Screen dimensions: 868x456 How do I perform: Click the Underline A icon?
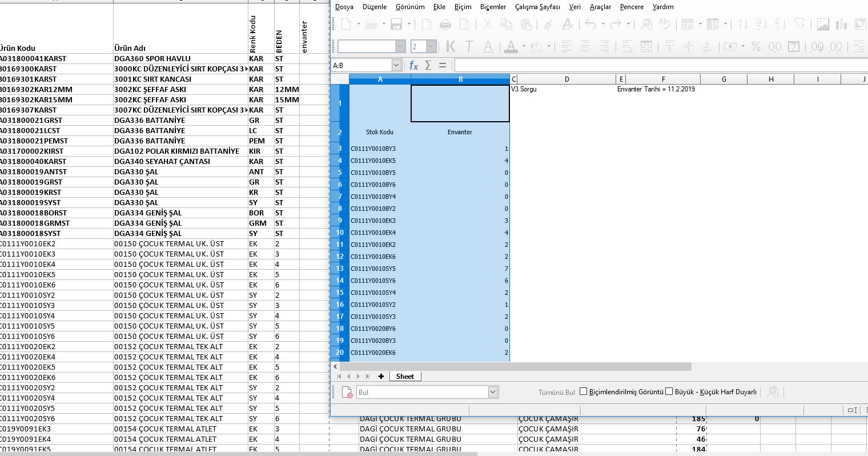(488, 46)
